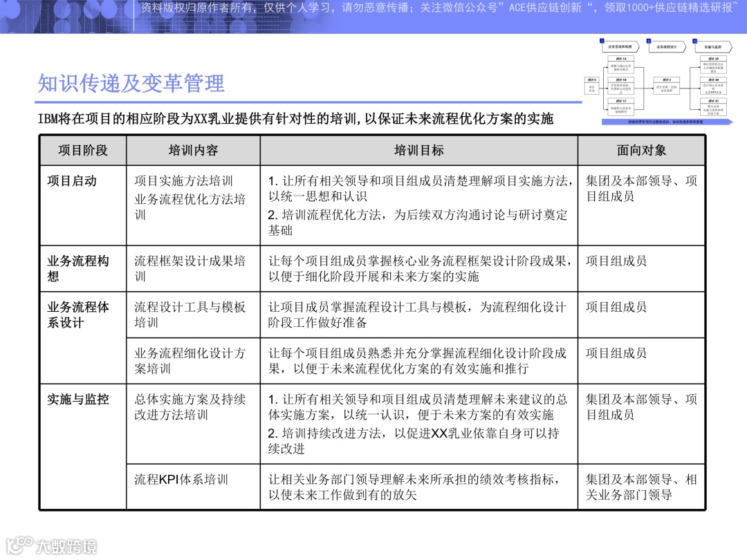Screen dimensions: 747x560
Task: Click the 业务流程优化方法培训 training content line
Action: 190,207
